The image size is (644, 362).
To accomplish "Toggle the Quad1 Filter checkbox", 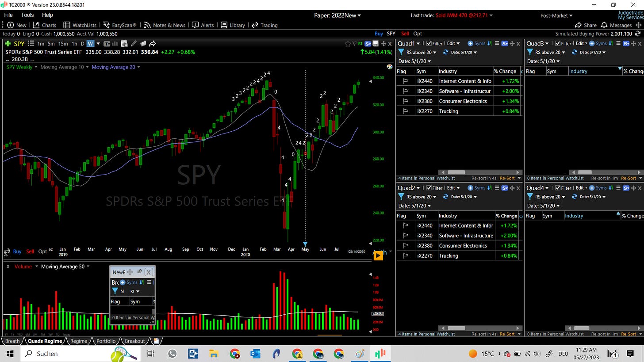I will [429, 43].
